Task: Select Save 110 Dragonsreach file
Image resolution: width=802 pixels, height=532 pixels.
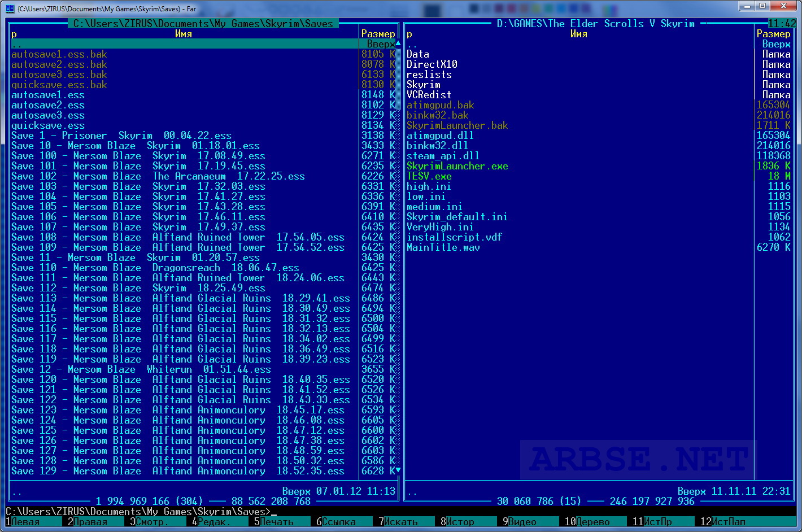Action: pyautogui.click(x=155, y=268)
